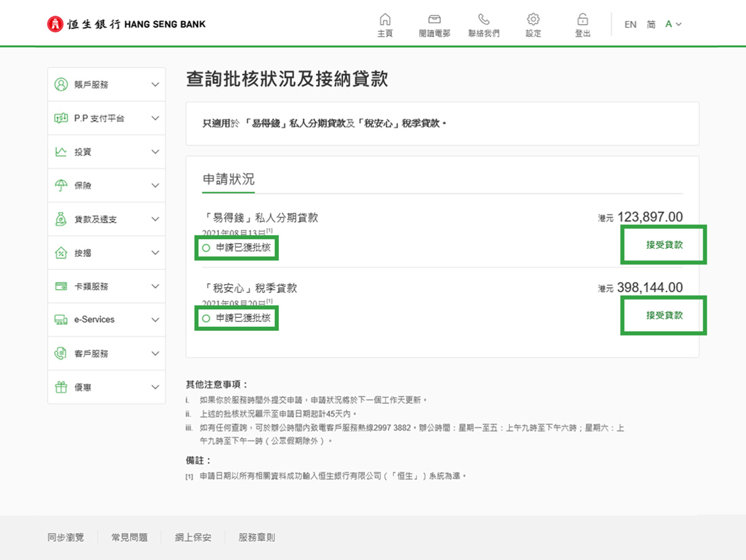The width and height of the screenshot is (746, 560).
Task: Click the 登出 padlock logout icon
Action: click(x=583, y=20)
